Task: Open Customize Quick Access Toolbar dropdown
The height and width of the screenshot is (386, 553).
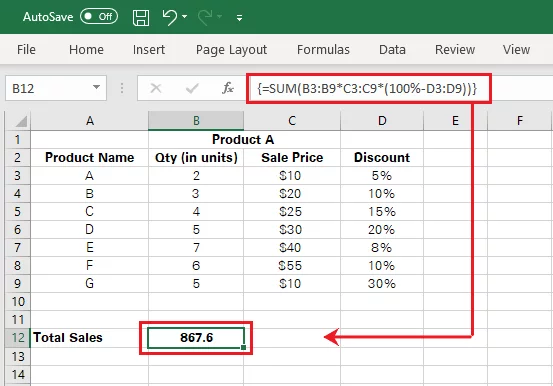Action: point(239,18)
